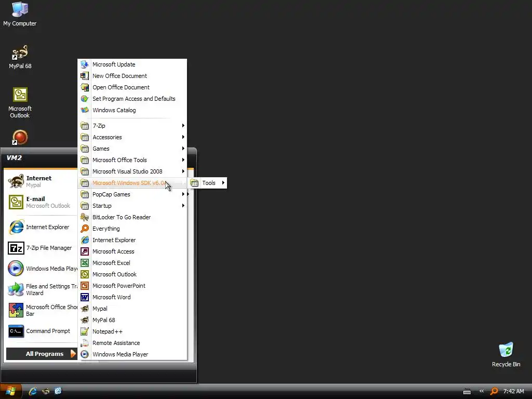This screenshot has width=532, height=399.
Task: Click the Everything search tray icon
Action: [494, 391]
